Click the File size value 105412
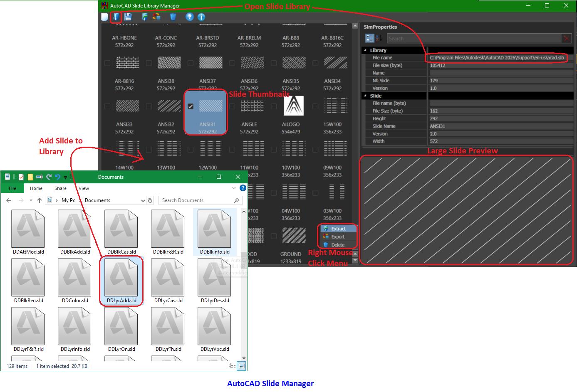The height and width of the screenshot is (392, 577). click(437, 65)
